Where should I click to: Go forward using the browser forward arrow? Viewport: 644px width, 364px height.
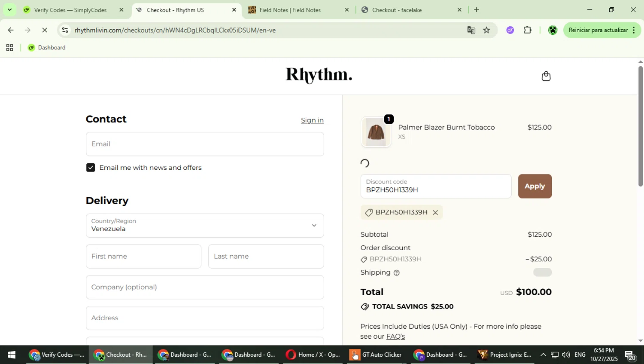click(x=27, y=30)
